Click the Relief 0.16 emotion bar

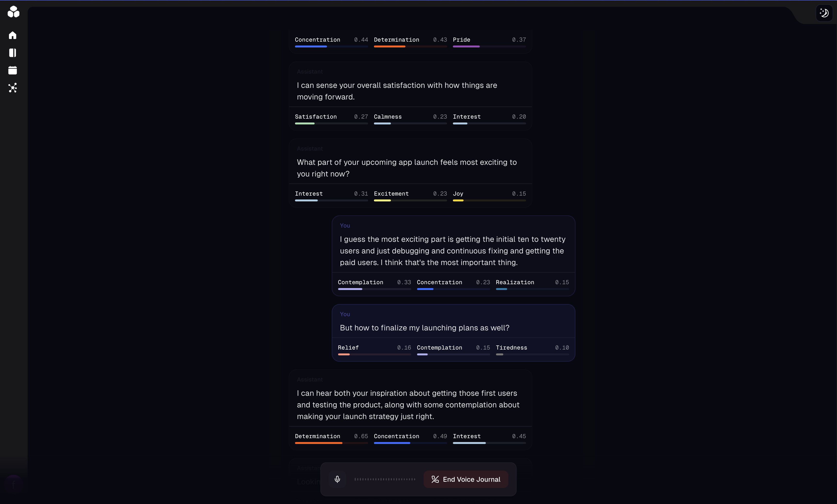click(374, 354)
